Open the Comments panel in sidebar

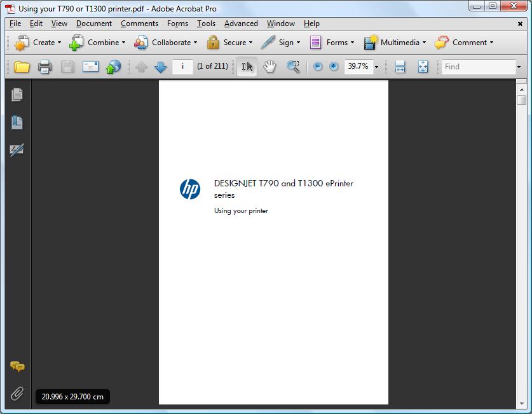(17, 366)
